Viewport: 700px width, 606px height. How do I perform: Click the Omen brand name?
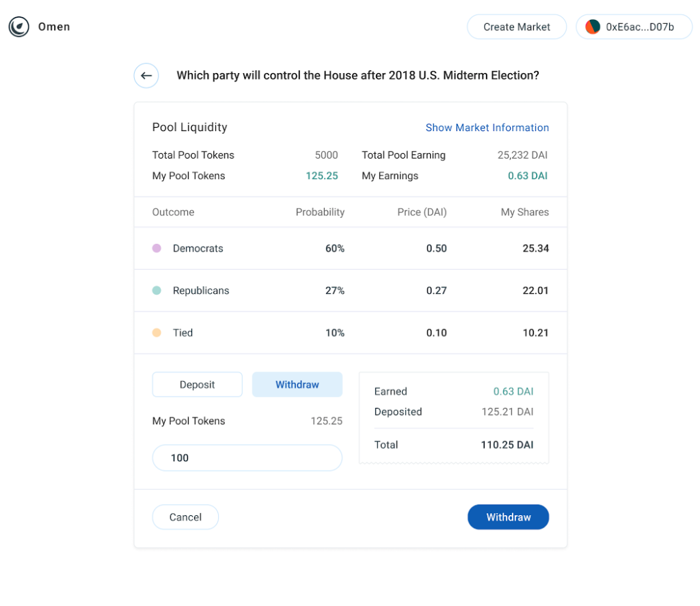click(x=54, y=27)
